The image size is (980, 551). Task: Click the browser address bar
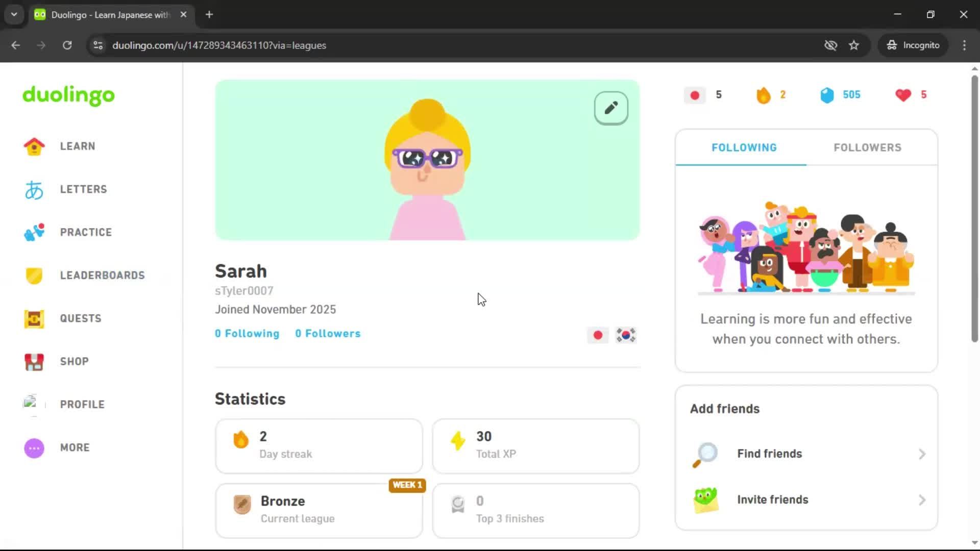click(x=306, y=45)
